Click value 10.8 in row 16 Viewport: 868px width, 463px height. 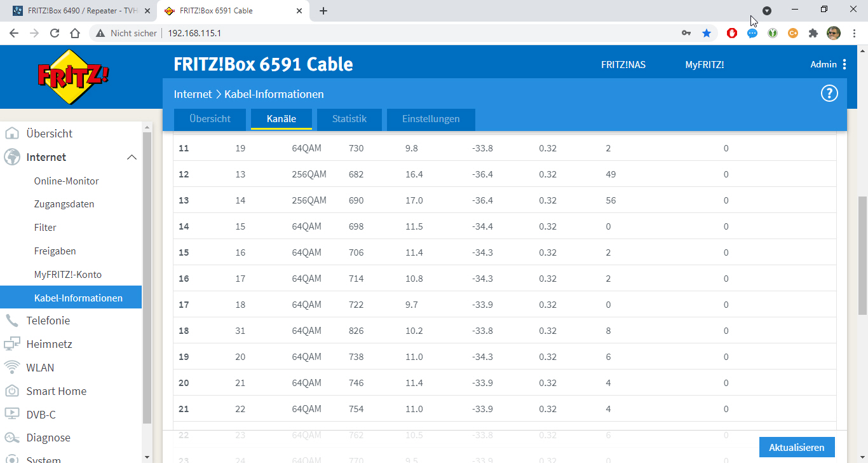coord(414,279)
